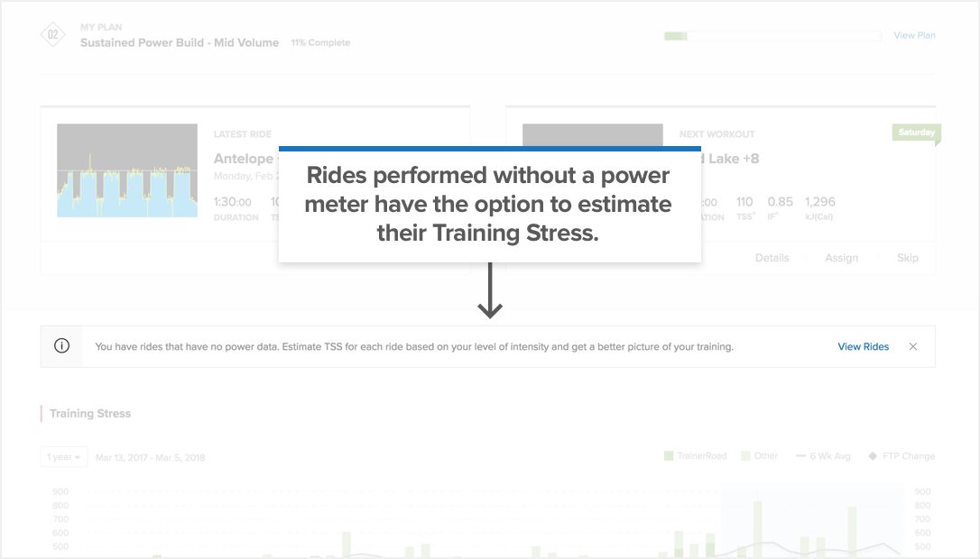Open View Plan link
This screenshot has width=980, height=559.
(x=914, y=35)
